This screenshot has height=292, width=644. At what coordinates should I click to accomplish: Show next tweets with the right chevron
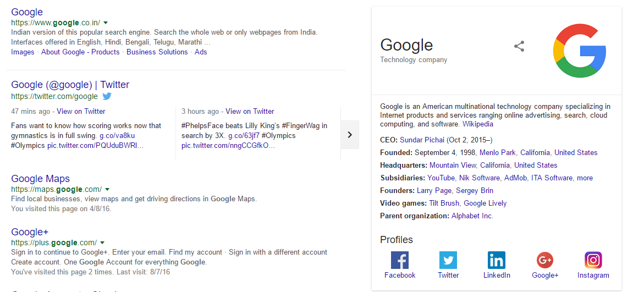(x=350, y=135)
